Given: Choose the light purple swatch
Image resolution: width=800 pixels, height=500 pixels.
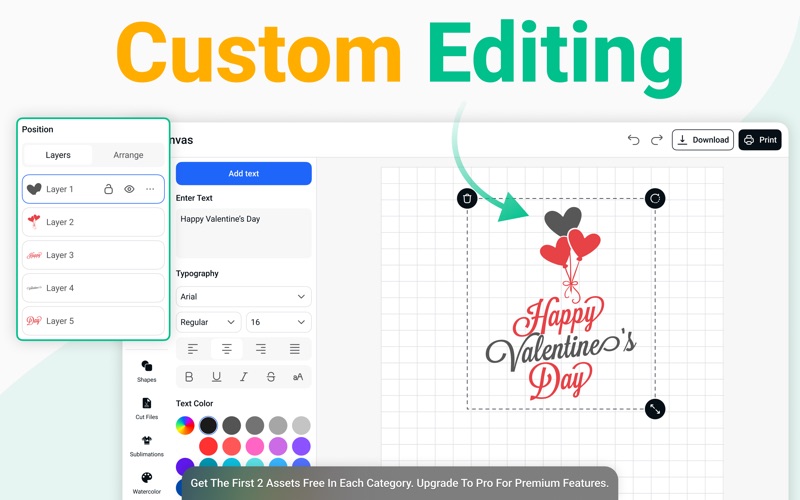Looking at the screenshot, I should point(278,446).
